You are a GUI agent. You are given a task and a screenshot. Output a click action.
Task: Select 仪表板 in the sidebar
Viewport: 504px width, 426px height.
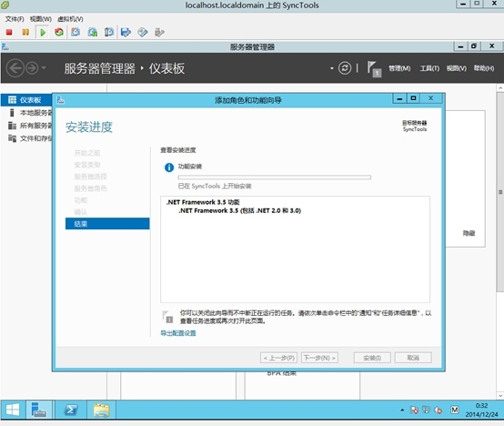pyautogui.click(x=26, y=100)
